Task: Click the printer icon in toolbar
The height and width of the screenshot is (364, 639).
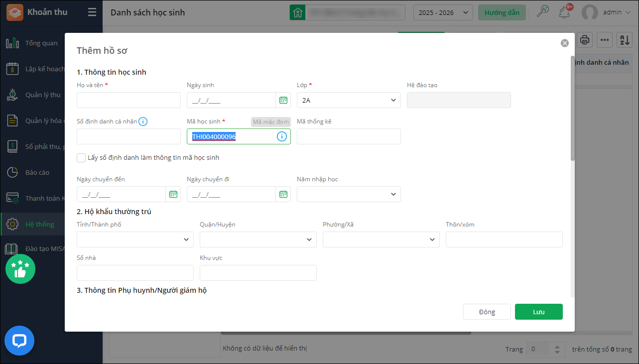Action: point(584,40)
